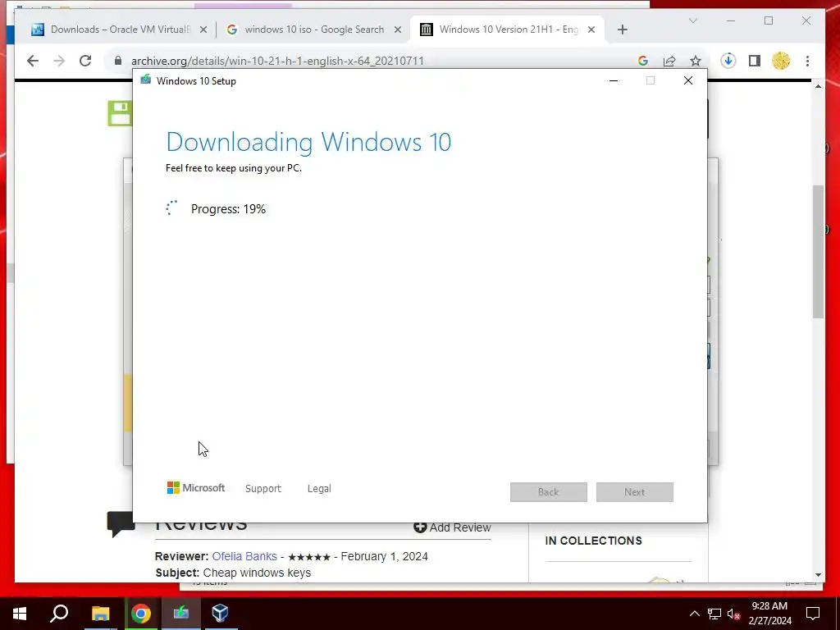Click the 'Progress: 19%' text
Viewport: 840px width, 630px height.
(x=228, y=209)
